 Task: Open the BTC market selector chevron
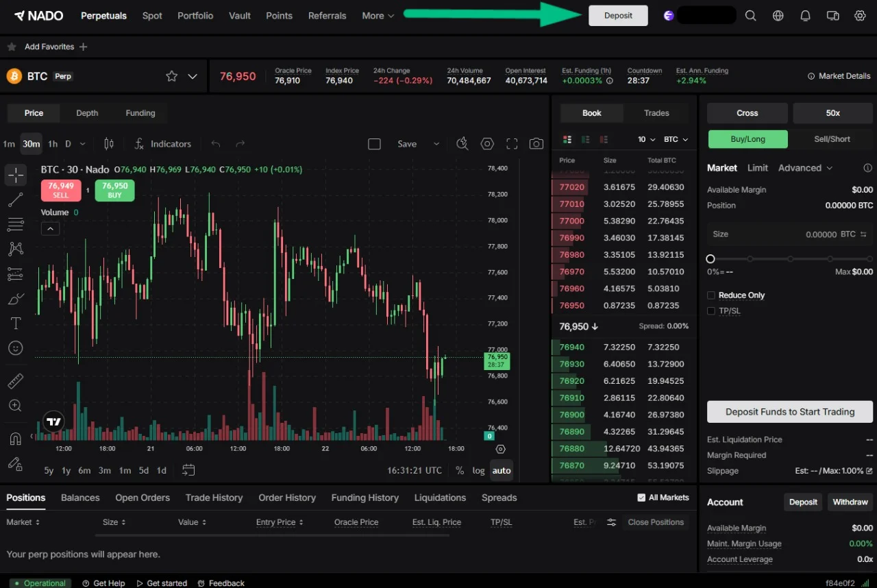pyautogui.click(x=193, y=76)
